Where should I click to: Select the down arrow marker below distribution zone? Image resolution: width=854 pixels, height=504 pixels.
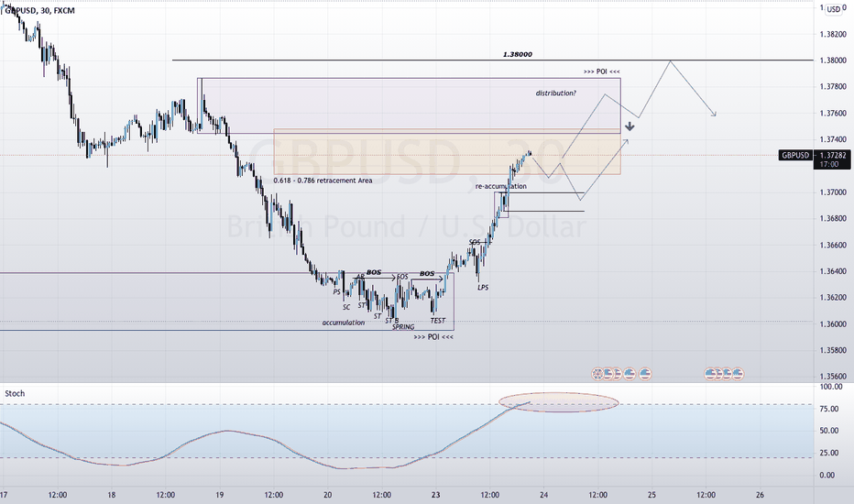630,126
